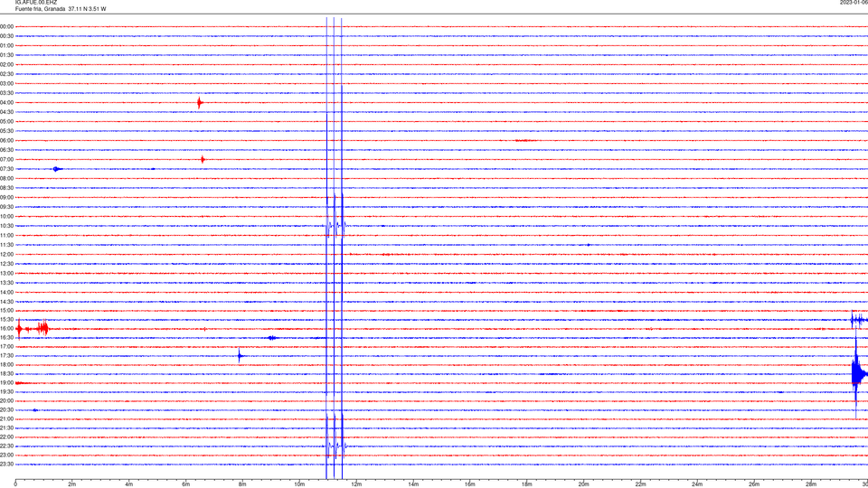Click the 8m axis tick label

coord(242,484)
